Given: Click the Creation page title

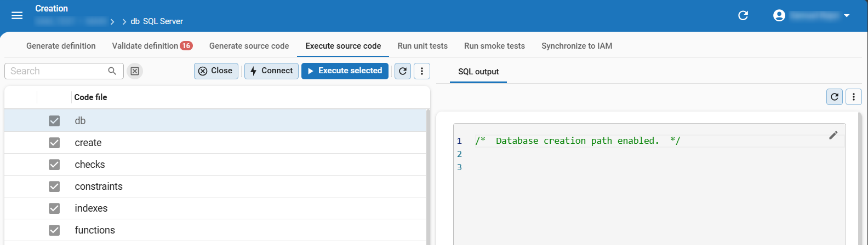Looking at the screenshot, I should (x=52, y=9).
